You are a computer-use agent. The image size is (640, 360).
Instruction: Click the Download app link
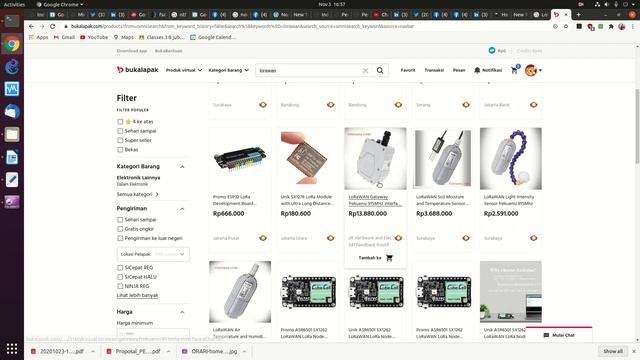[x=131, y=51]
